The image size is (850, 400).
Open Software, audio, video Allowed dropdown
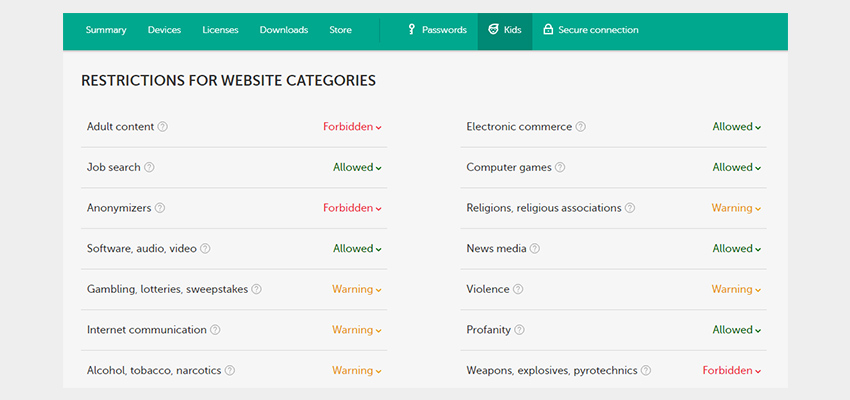[x=357, y=249]
